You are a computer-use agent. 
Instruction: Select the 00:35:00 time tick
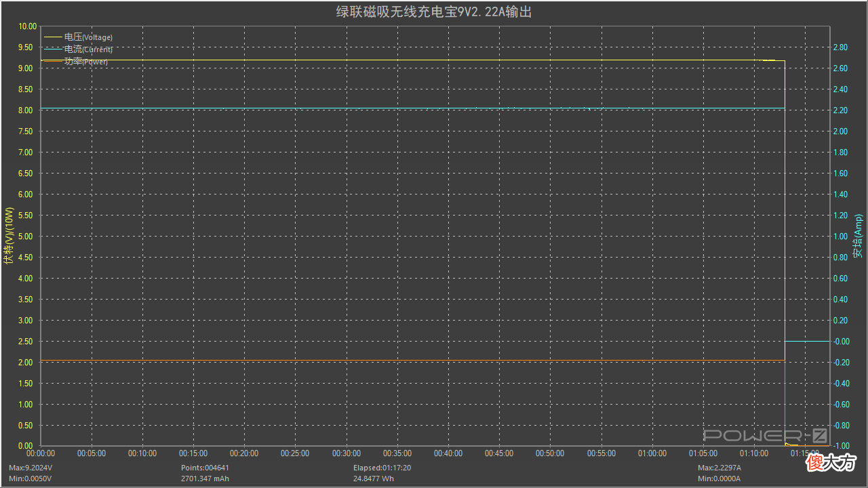397,454
